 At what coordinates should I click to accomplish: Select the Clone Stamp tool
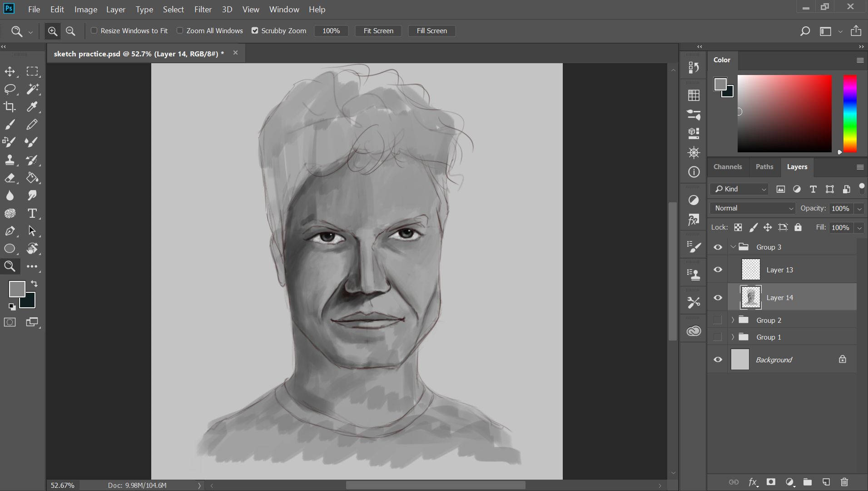tap(10, 160)
